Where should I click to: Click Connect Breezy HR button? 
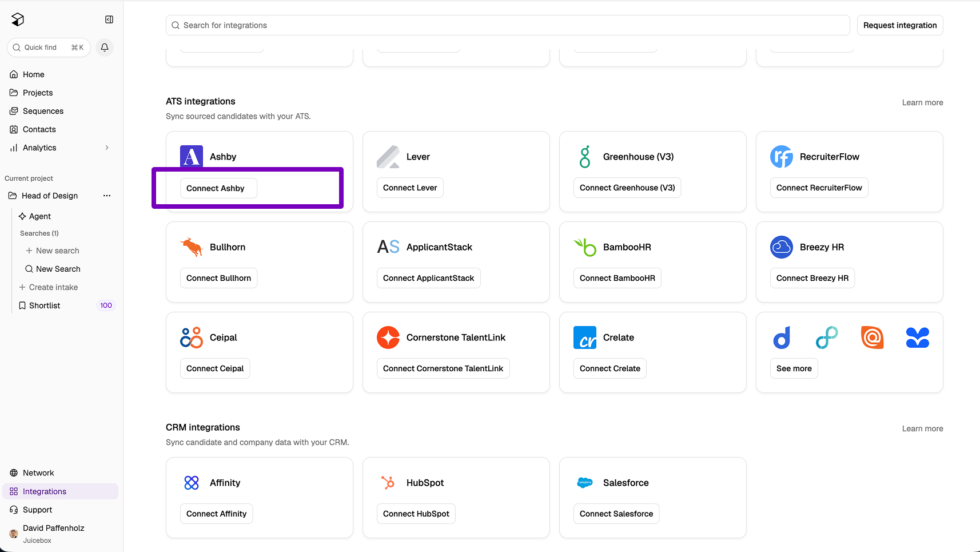(x=812, y=278)
